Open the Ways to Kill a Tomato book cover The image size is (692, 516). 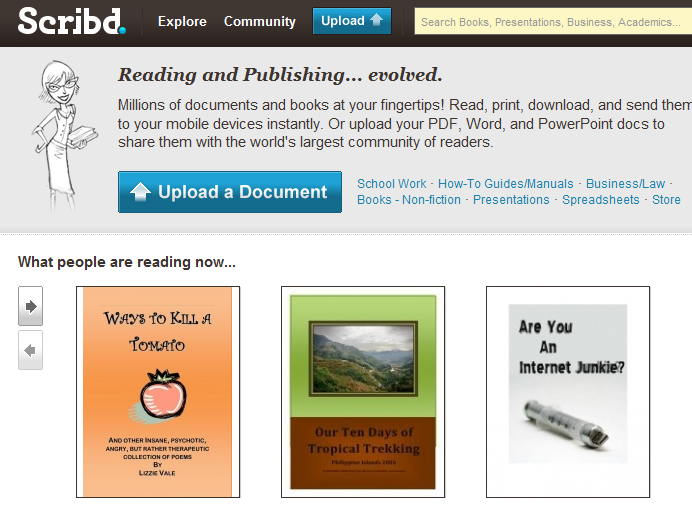pos(158,392)
